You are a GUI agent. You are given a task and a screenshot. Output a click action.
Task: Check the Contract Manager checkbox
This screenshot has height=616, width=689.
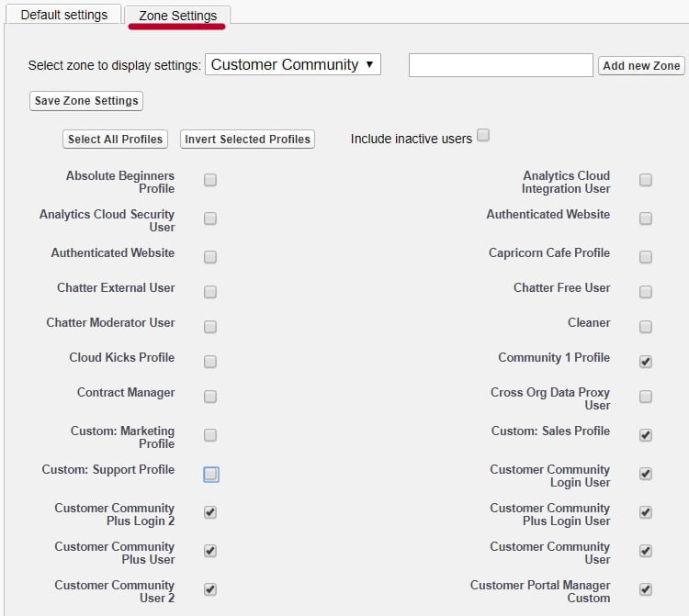click(x=210, y=397)
